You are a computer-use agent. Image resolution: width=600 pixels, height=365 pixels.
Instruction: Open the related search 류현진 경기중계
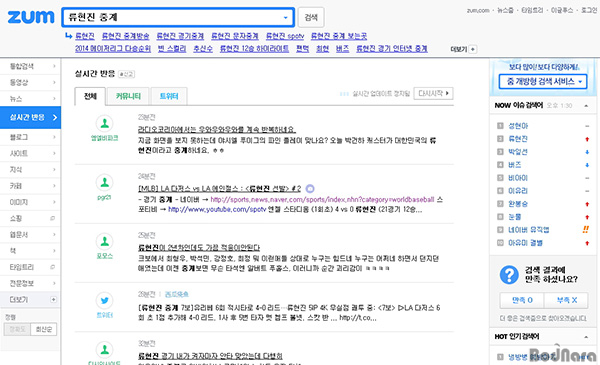click(180, 36)
